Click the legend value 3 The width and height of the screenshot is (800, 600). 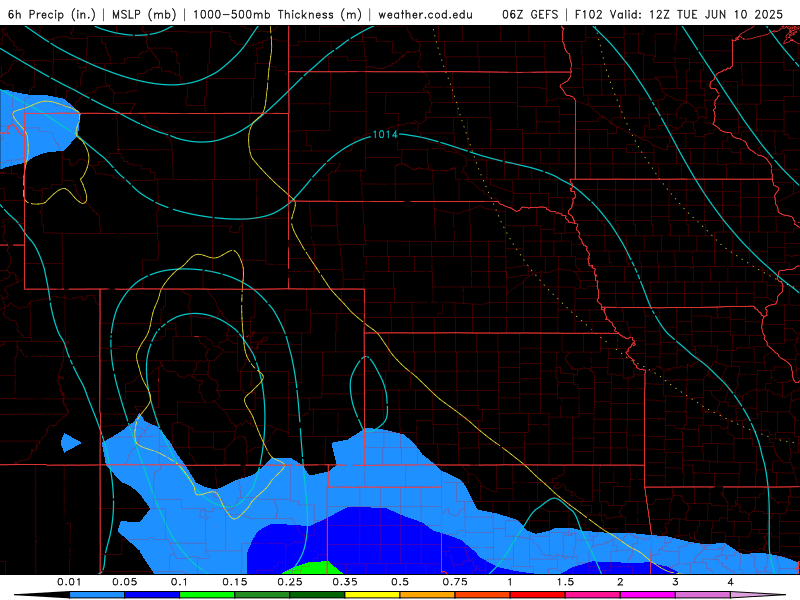(676, 582)
